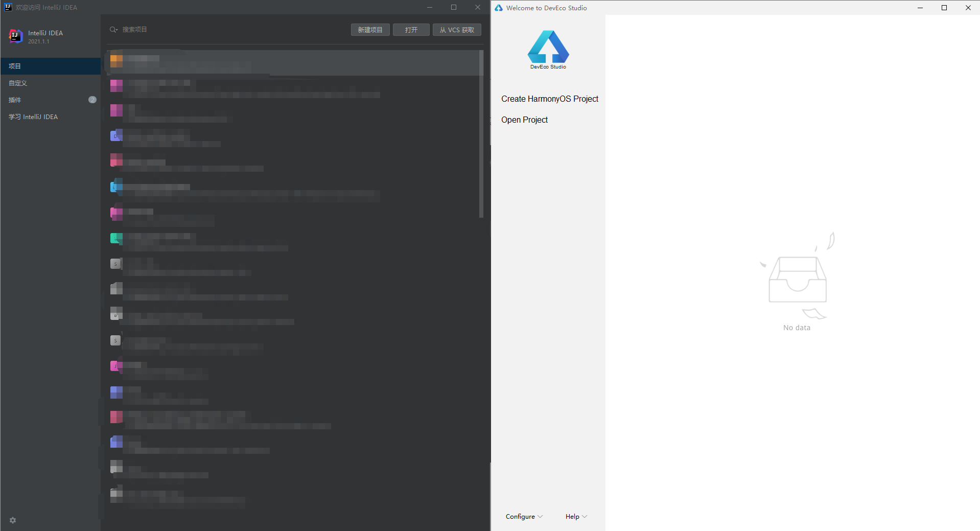Click the 从 VCS 获取 button
980x531 pixels.
tap(456, 29)
